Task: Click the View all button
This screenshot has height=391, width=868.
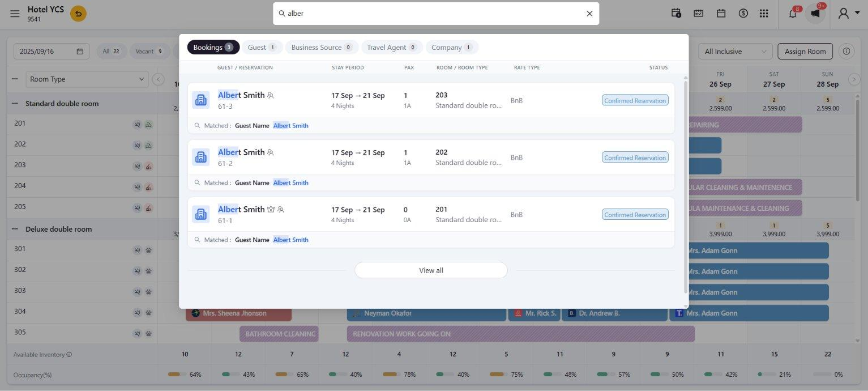Action: (x=431, y=270)
